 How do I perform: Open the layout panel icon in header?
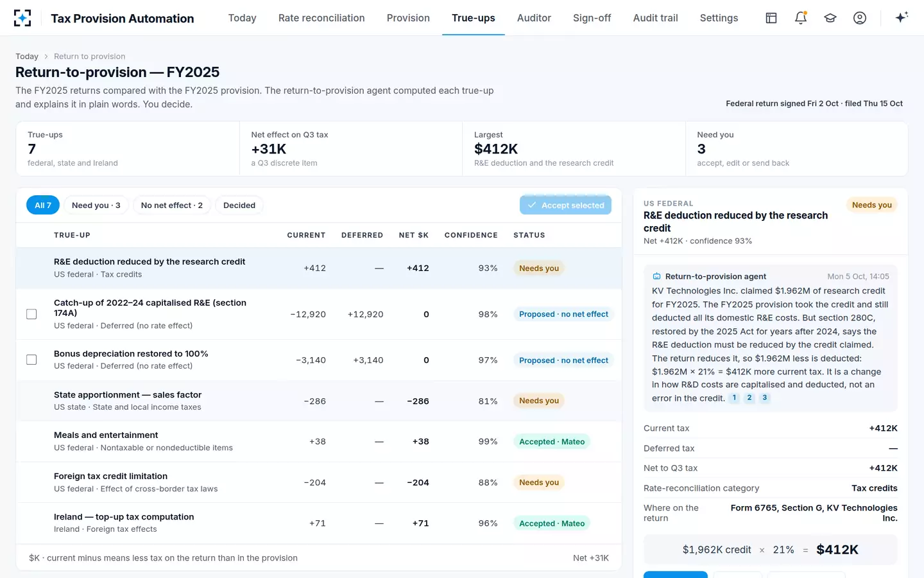(x=771, y=18)
